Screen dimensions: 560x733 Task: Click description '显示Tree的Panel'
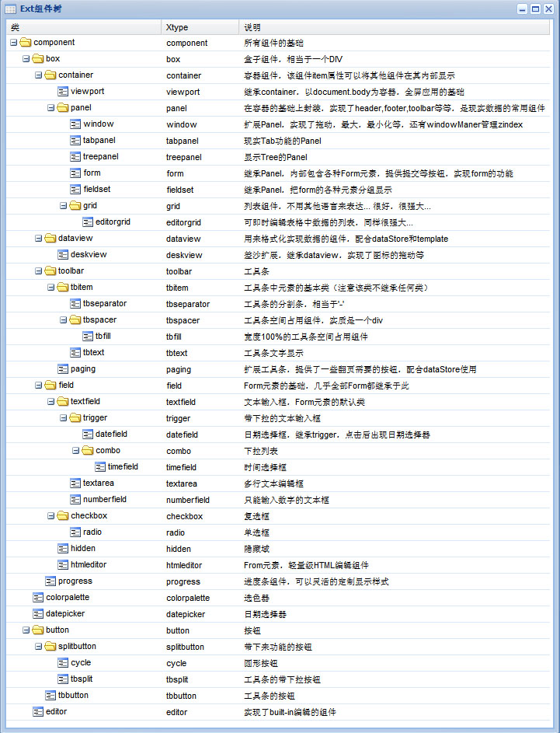coord(276,157)
